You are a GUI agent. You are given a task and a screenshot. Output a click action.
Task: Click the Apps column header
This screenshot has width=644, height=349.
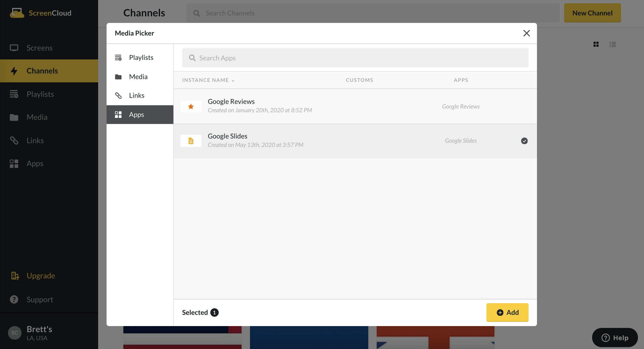[461, 80]
